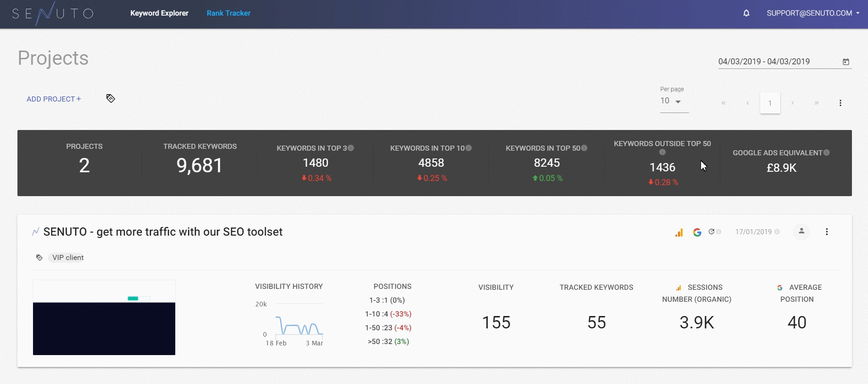Click the Keywords in Top 3 value 1480
The height and width of the screenshot is (384, 868).
(316, 163)
